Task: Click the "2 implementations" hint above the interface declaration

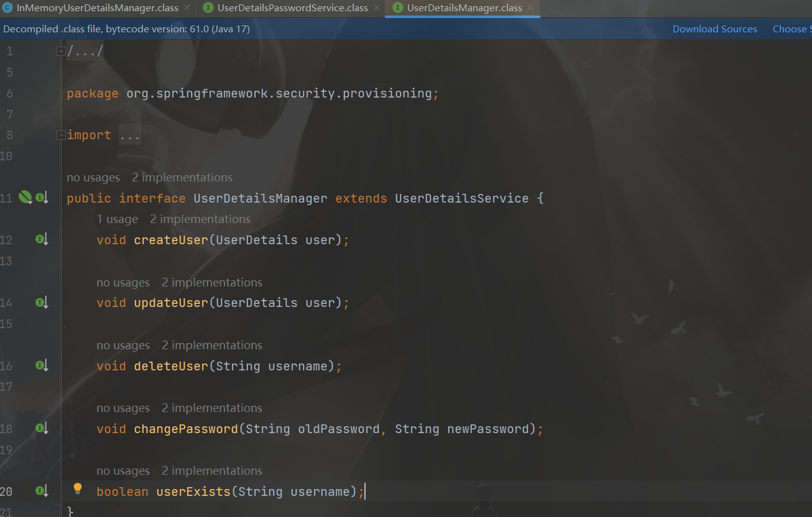Action: pos(182,178)
